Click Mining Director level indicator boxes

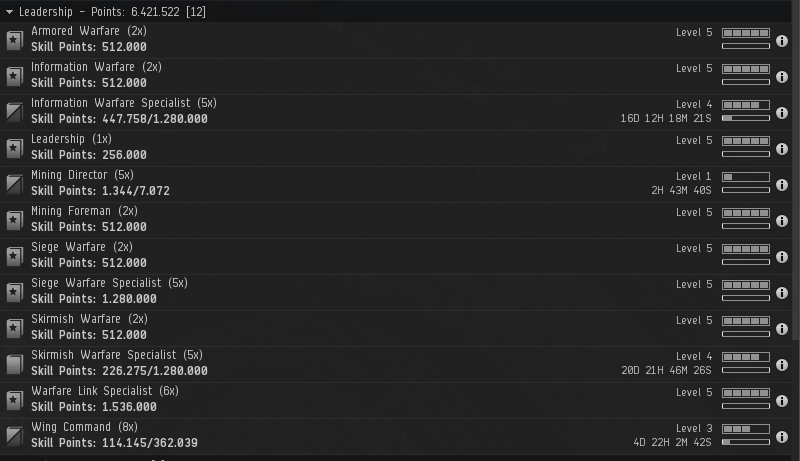click(x=745, y=177)
